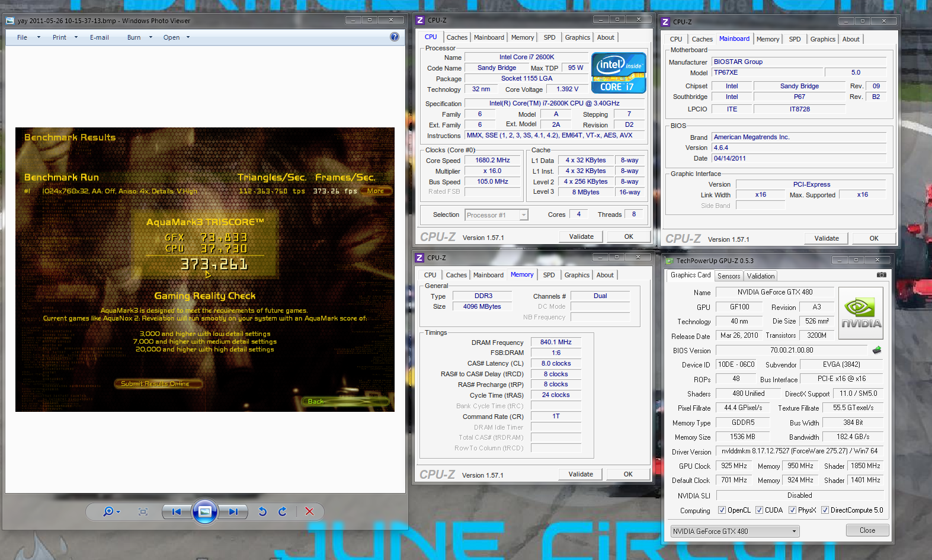932x560 pixels.
Task: Click E-mail in Photo Viewer toolbar
Action: tap(100, 37)
